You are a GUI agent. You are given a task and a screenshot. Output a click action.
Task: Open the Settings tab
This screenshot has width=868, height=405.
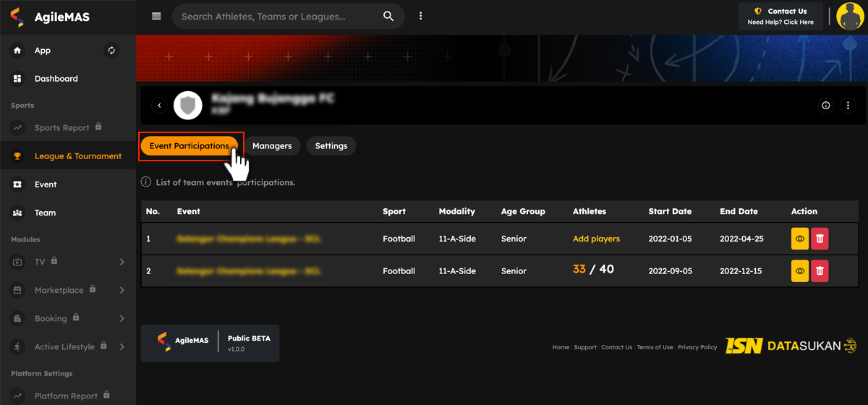(x=331, y=146)
